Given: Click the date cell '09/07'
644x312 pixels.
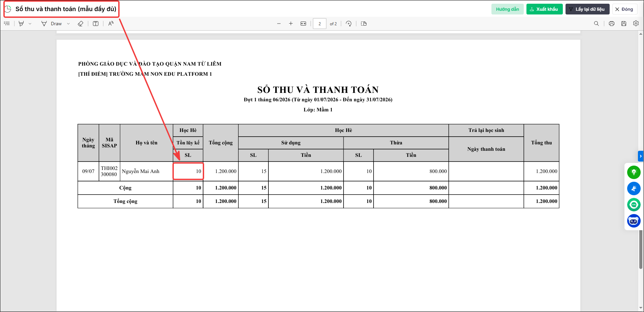Looking at the screenshot, I should pos(88,171).
